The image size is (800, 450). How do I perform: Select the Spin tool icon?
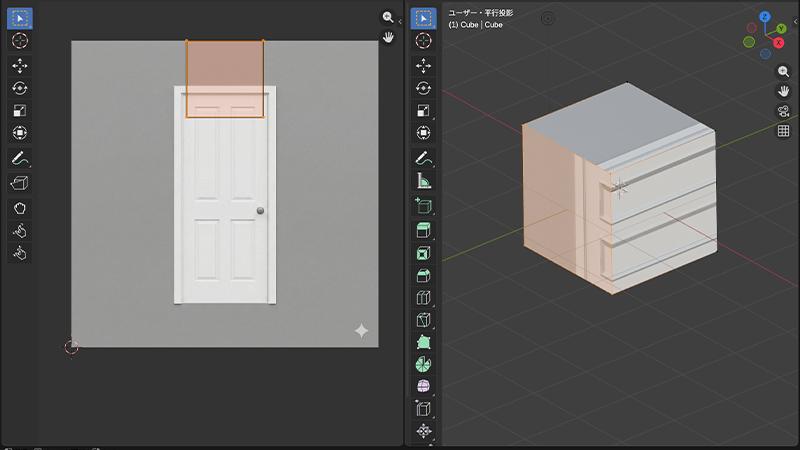pyautogui.click(x=423, y=364)
